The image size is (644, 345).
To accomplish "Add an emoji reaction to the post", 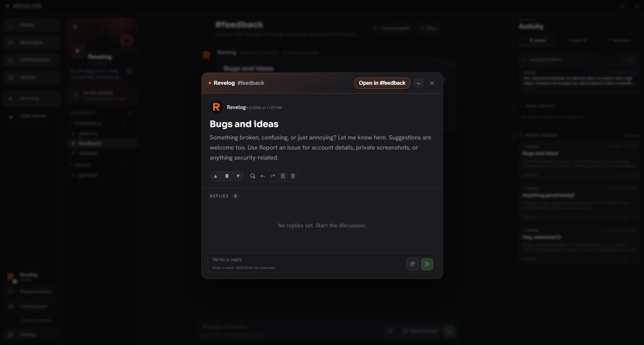I will [253, 176].
